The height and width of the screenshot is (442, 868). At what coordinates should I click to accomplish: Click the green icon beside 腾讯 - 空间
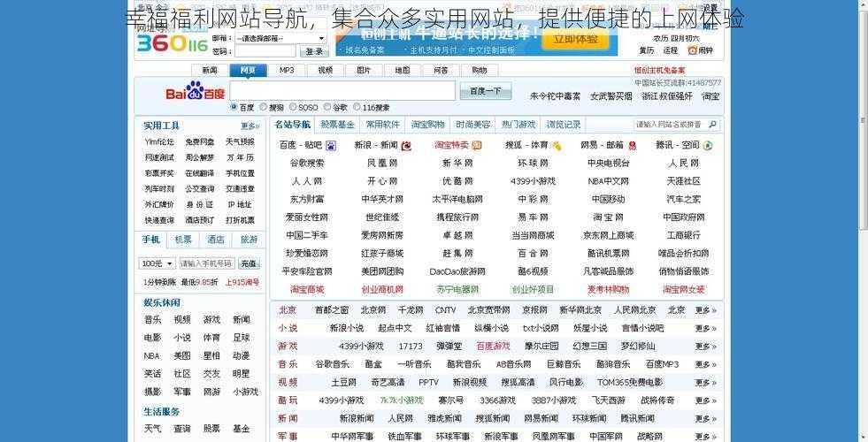coord(708,146)
